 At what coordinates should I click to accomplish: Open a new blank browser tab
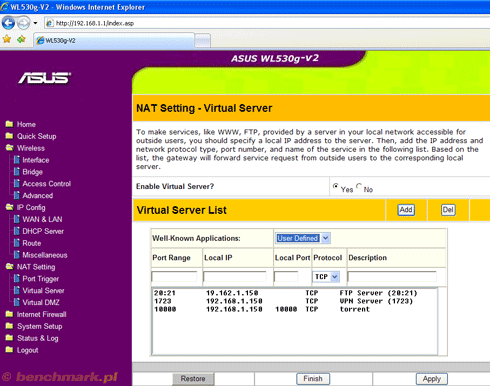pos(203,41)
